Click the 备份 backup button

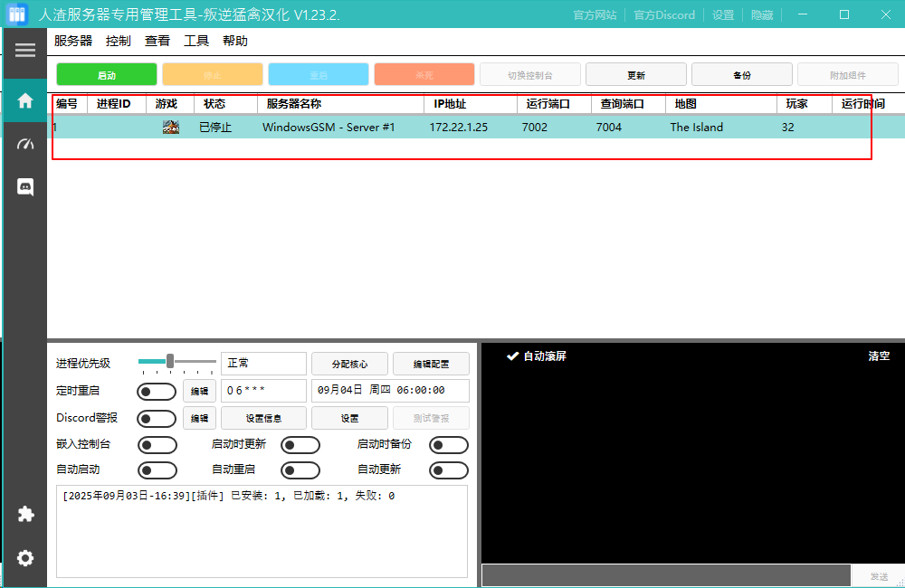tap(741, 73)
